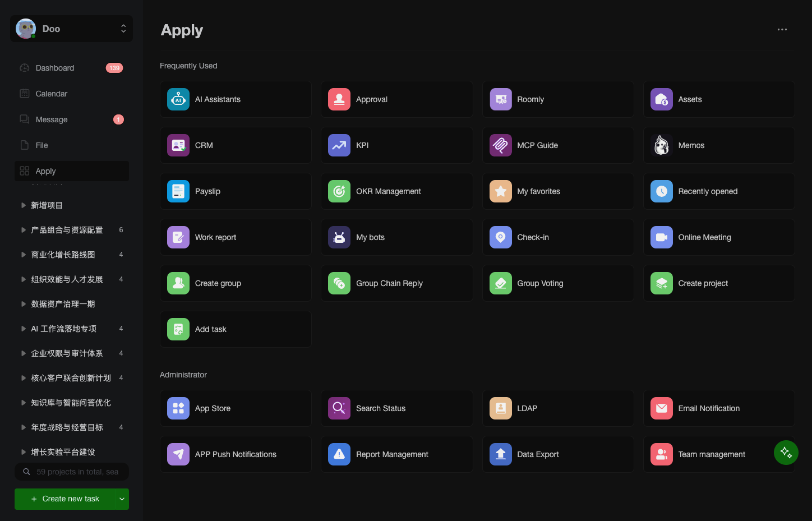Launch the Approval stamp icon
Image resolution: width=812 pixels, height=521 pixels.
click(x=339, y=99)
